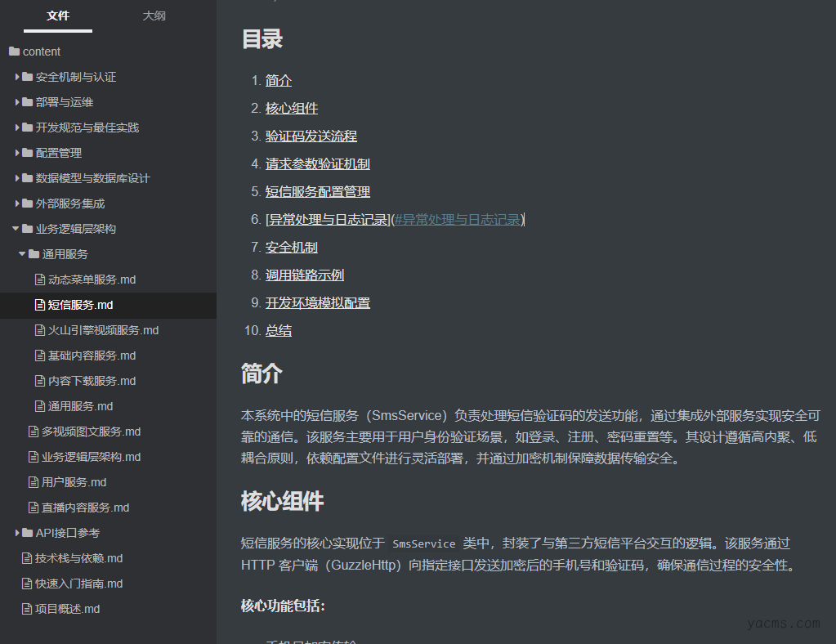Viewport: 836px width, 644px height.
Task: Collapse the 通用服务 tree node
Action: [x=23, y=253]
